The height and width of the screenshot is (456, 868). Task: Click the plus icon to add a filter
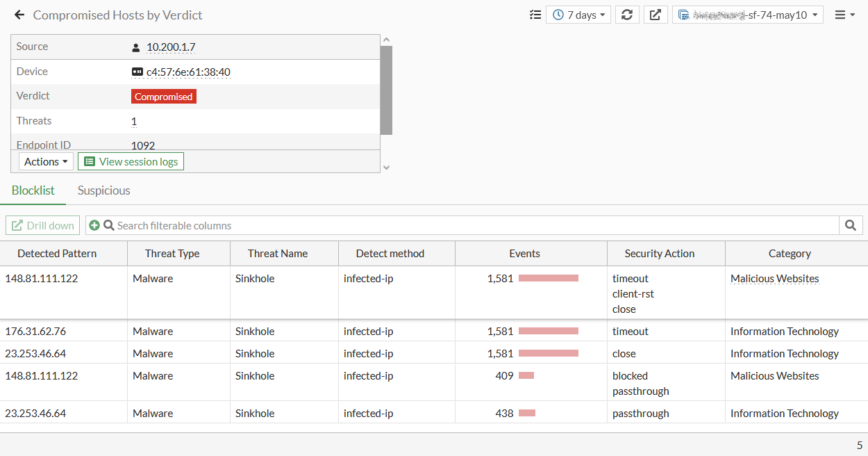pyautogui.click(x=94, y=225)
